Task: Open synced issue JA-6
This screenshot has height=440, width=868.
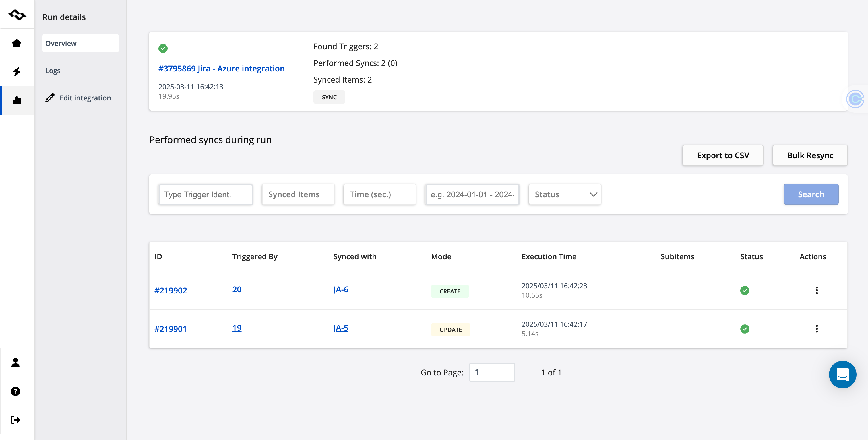Action: click(x=341, y=289)
